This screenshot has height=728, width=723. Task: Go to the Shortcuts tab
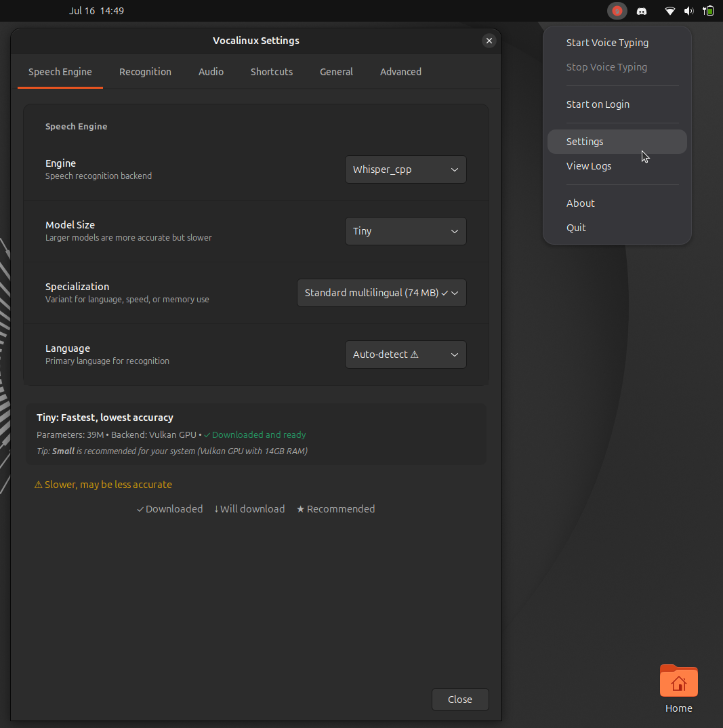(x=272, y=72)
